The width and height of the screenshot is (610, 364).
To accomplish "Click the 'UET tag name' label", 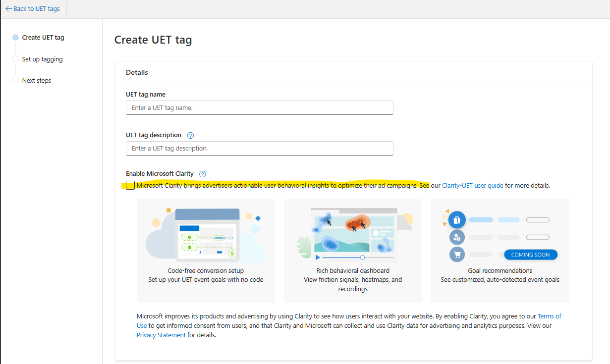I will pos(146,95).
